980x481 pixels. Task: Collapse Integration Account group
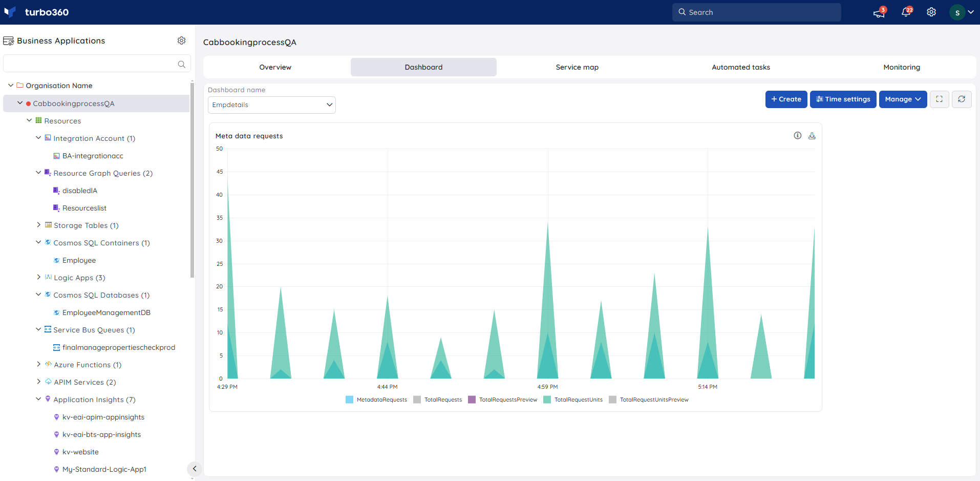[38, 138]
